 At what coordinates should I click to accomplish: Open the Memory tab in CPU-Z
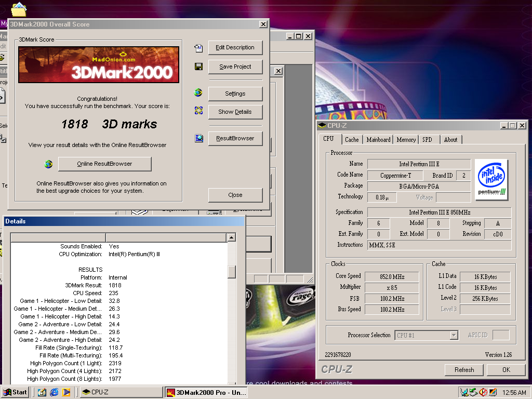[406, 140]
